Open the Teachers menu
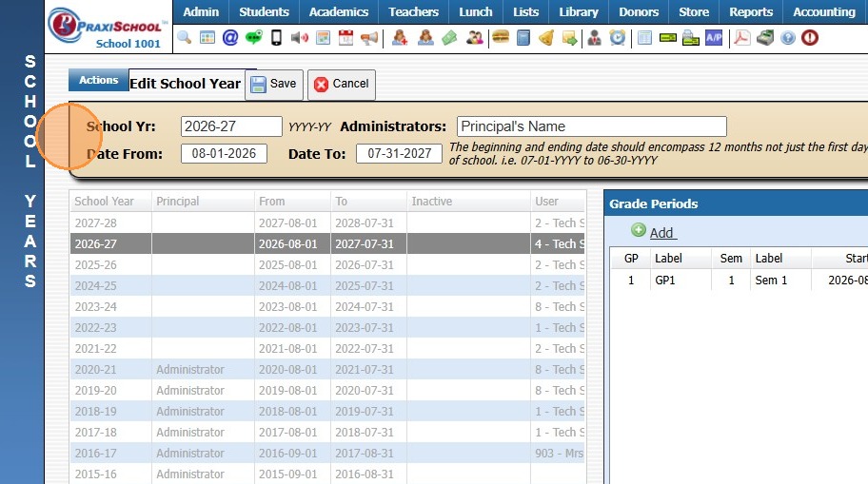 tap(413, 11)
